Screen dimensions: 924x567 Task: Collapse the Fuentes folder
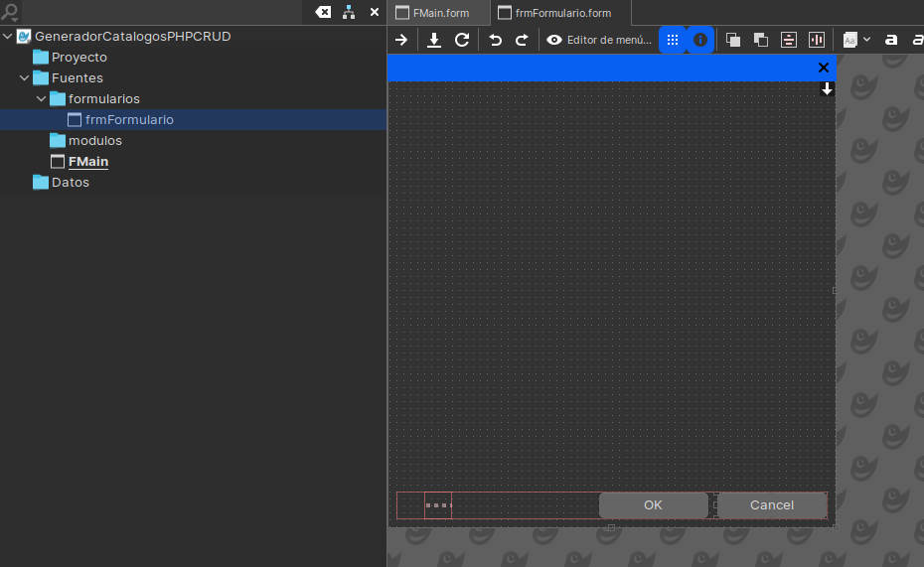25,77
